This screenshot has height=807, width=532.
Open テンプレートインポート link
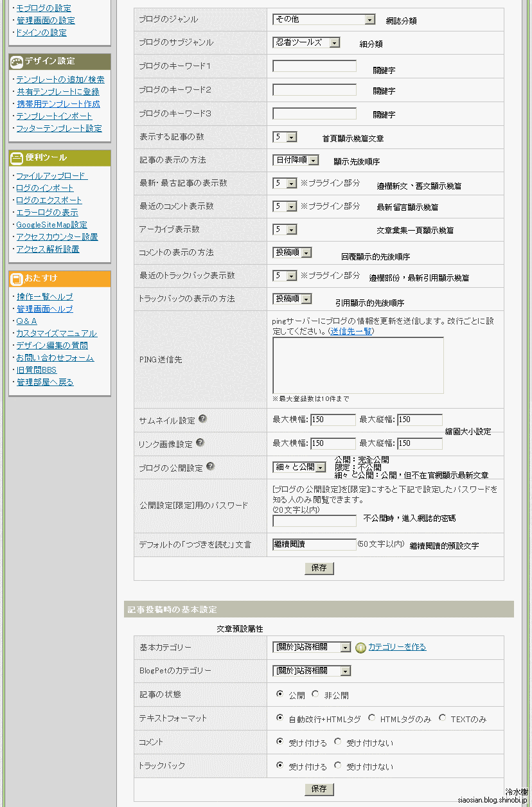point(54,116)
